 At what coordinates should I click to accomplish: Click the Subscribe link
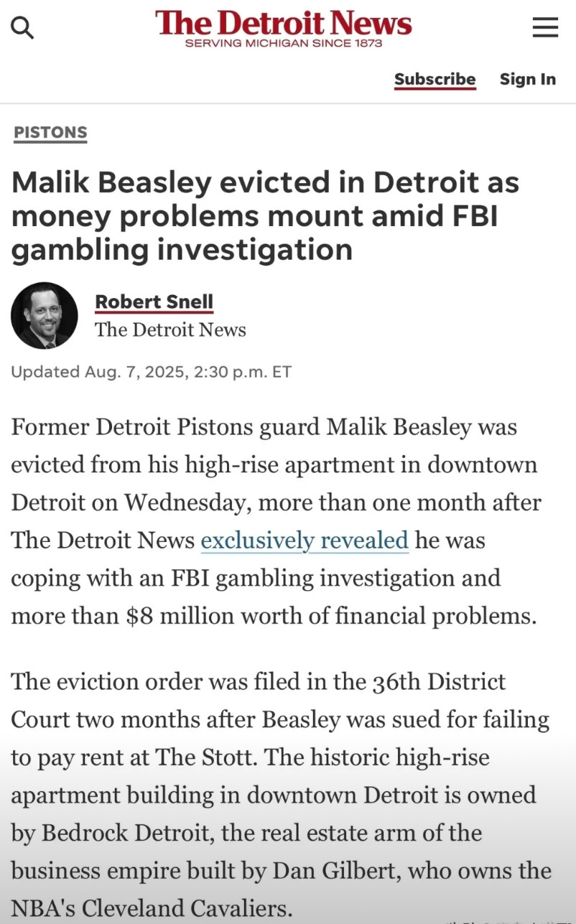tap(435, 79)
